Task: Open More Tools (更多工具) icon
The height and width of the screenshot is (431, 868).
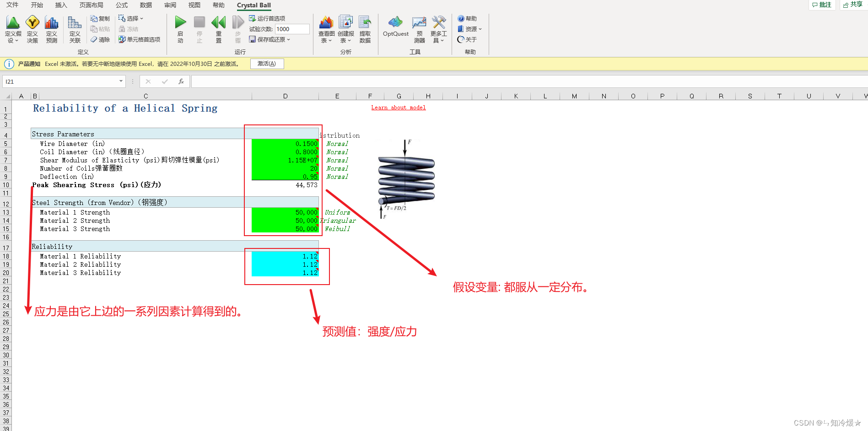Action: [x=439, y=22]
